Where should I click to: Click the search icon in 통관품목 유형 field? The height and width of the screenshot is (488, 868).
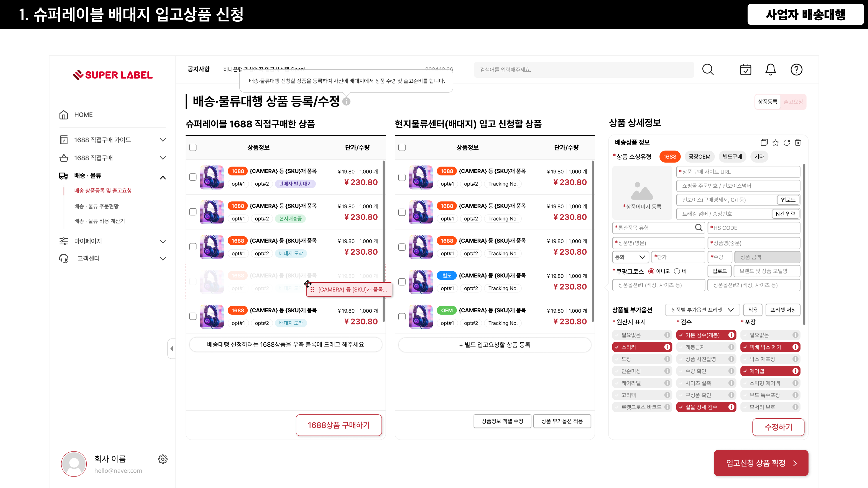point(699,228)
